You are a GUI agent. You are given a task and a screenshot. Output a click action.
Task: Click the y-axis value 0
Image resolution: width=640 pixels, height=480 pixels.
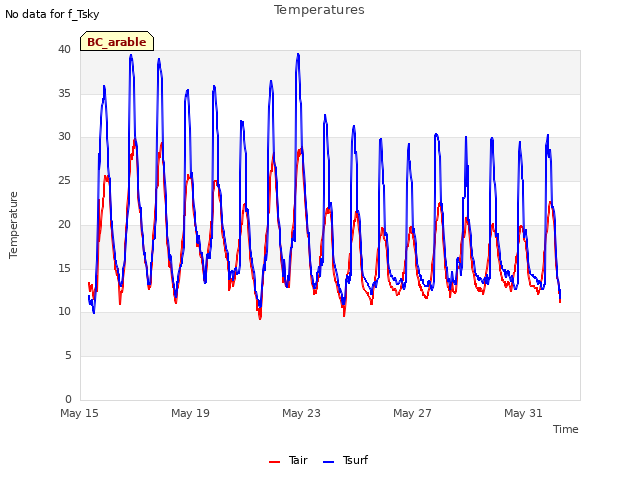tap(68, 399)
